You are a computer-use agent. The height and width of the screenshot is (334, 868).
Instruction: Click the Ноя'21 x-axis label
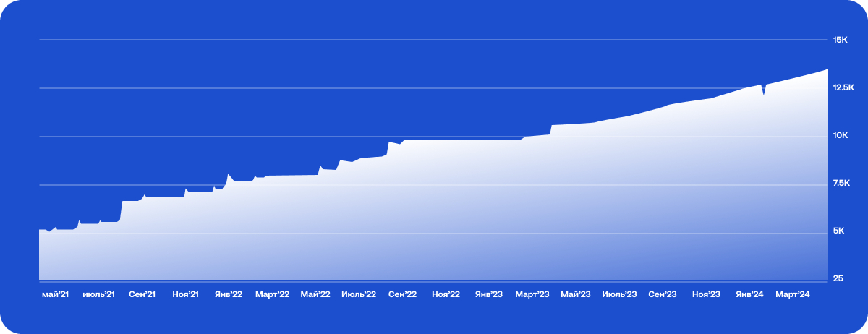click(186, 294)
